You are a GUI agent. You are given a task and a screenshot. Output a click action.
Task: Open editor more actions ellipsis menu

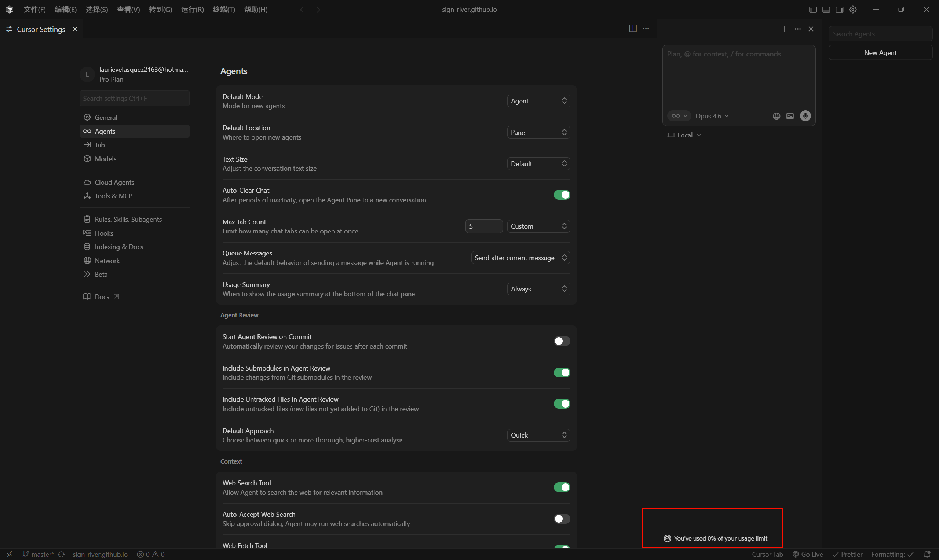(x=646, y=29)
